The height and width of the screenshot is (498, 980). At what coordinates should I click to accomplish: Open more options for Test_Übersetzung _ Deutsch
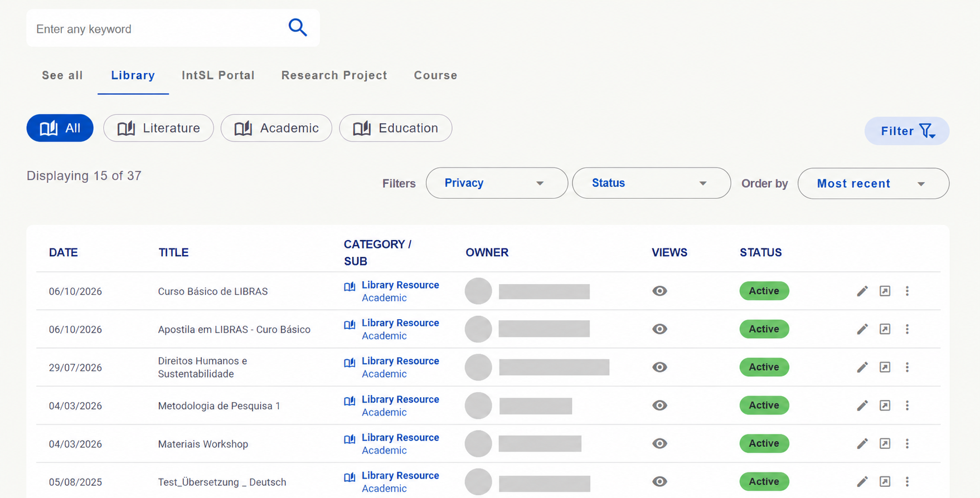click(907, 481)
